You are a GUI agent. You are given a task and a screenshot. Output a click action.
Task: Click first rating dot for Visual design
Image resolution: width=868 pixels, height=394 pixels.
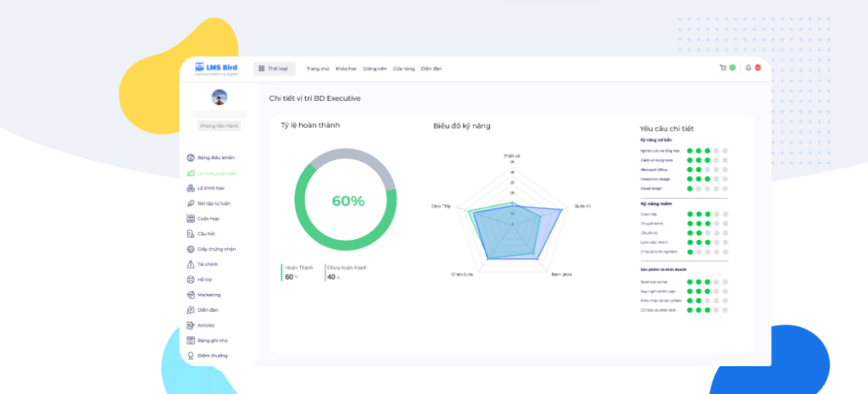pos(690,188)
